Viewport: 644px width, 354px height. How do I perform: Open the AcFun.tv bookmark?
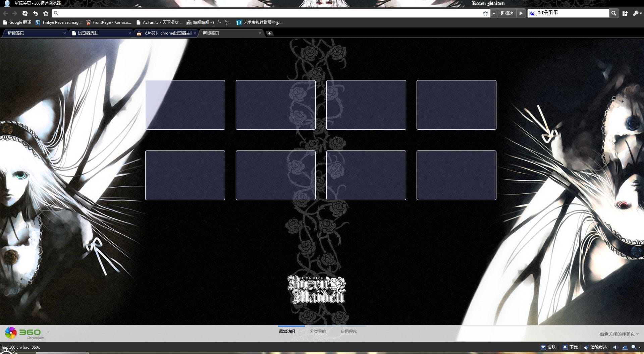159,22
